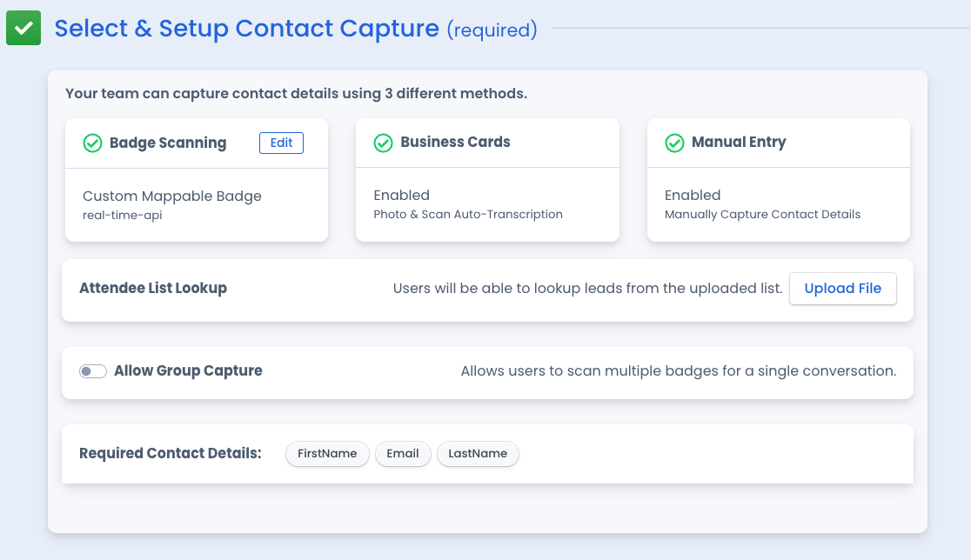This screenshot has height=560, width=971.
Task: Click the Badge Scanning enabled check icon
Action: [92, 143]
